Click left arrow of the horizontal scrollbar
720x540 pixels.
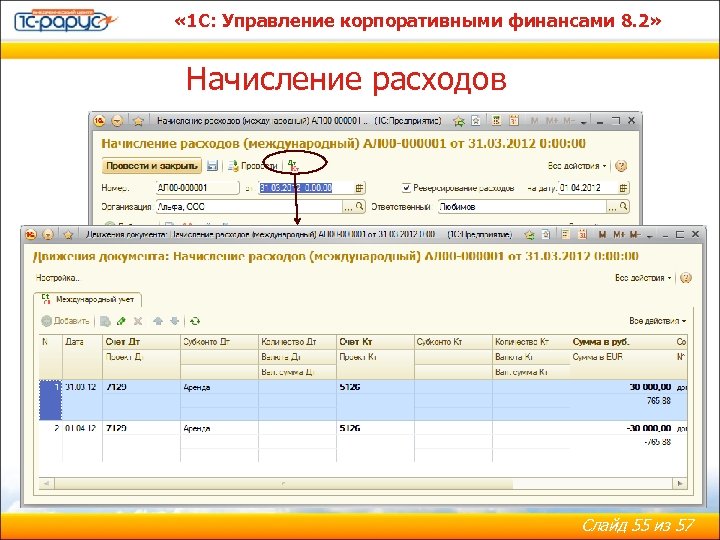point(46,484)
